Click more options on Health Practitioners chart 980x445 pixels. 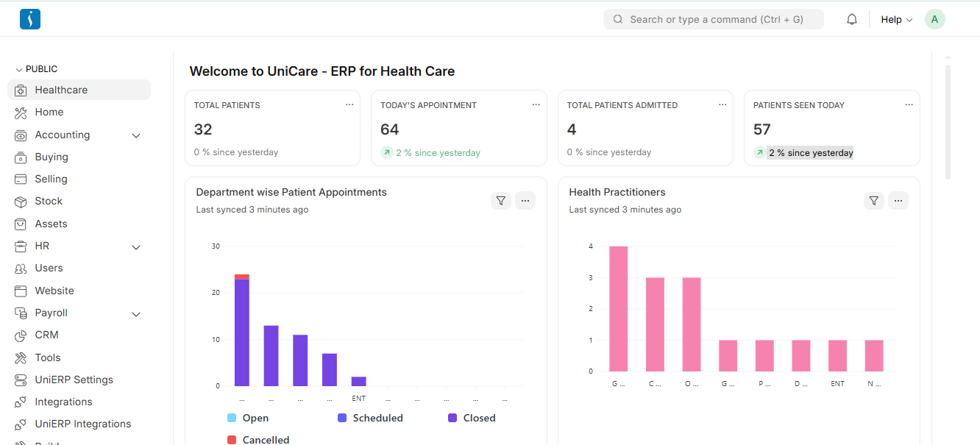click(898, 201)
